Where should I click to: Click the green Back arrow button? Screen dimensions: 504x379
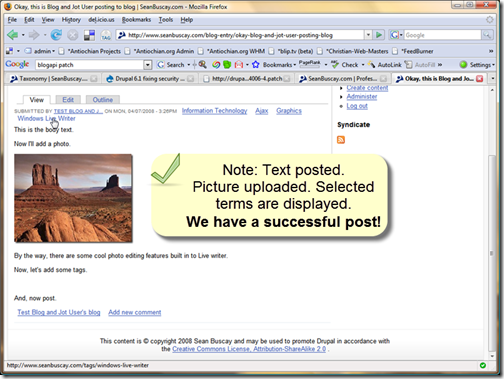pos(13,35)
